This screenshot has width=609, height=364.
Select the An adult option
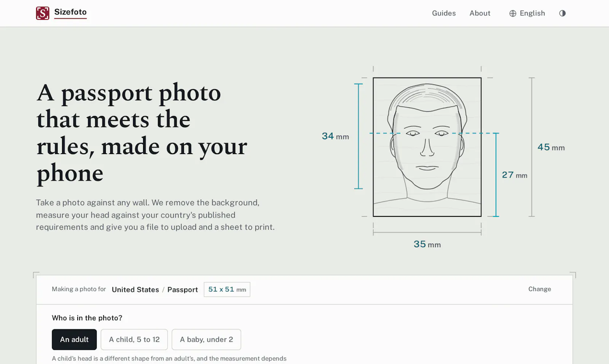point(74,340)
